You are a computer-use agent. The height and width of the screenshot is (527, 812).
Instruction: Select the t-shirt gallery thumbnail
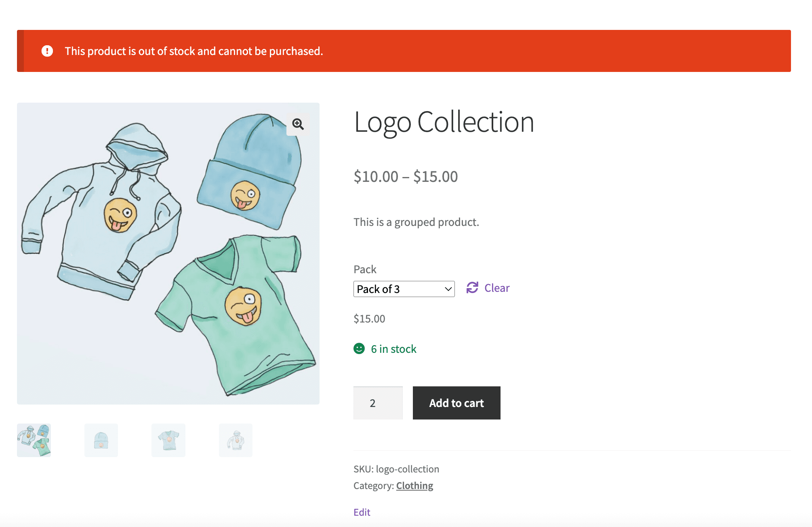pos(168,440)
